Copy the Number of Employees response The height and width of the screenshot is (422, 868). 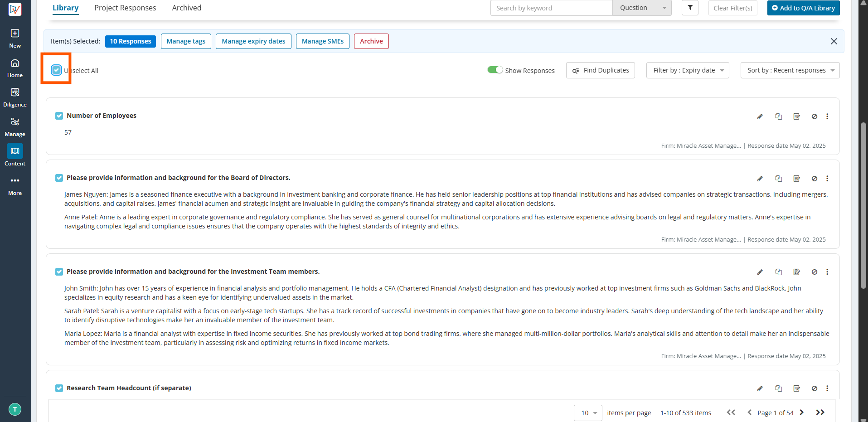(x=779, y=116)
